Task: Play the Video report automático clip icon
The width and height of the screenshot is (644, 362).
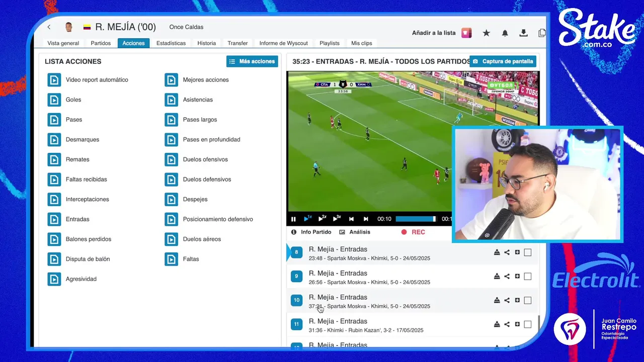Action: pyautogui.click(x=54, y=80)
